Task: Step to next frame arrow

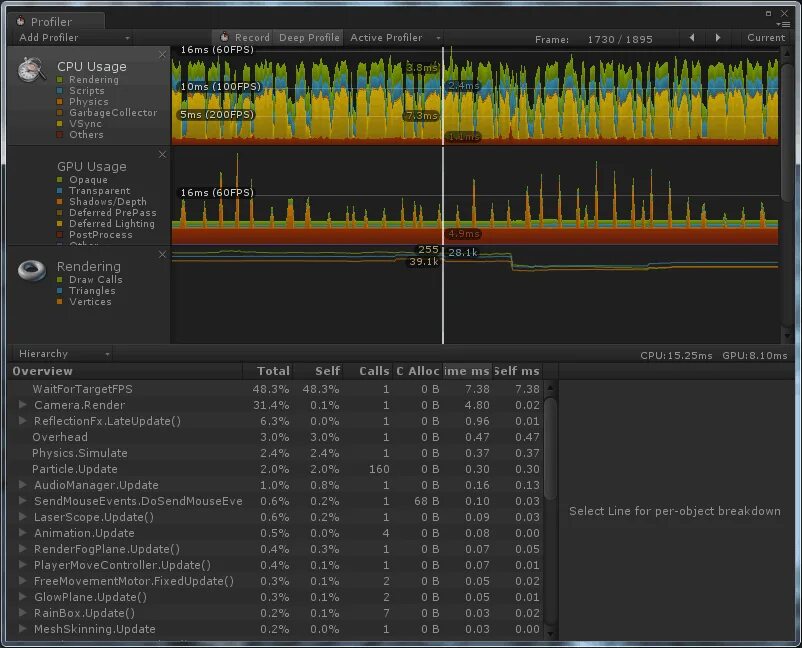Action: point(718,38)
